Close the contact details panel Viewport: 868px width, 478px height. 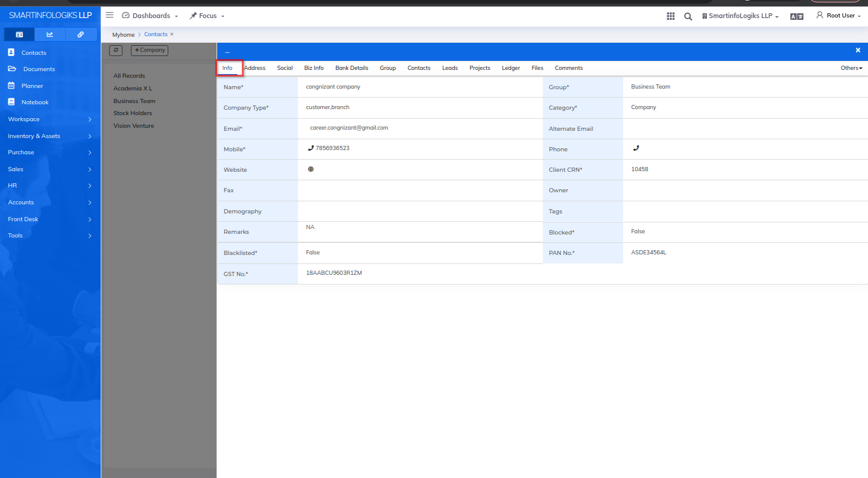point(858,51)
